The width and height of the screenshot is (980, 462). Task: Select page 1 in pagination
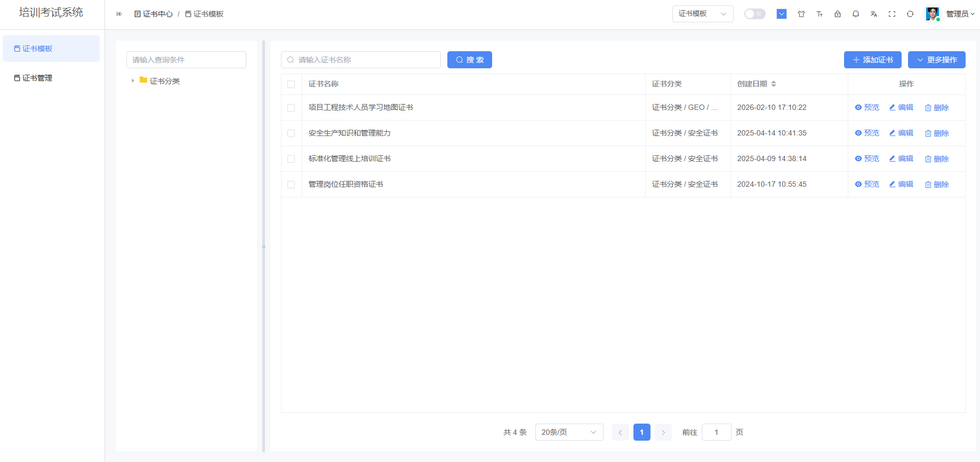pos(642,432)
